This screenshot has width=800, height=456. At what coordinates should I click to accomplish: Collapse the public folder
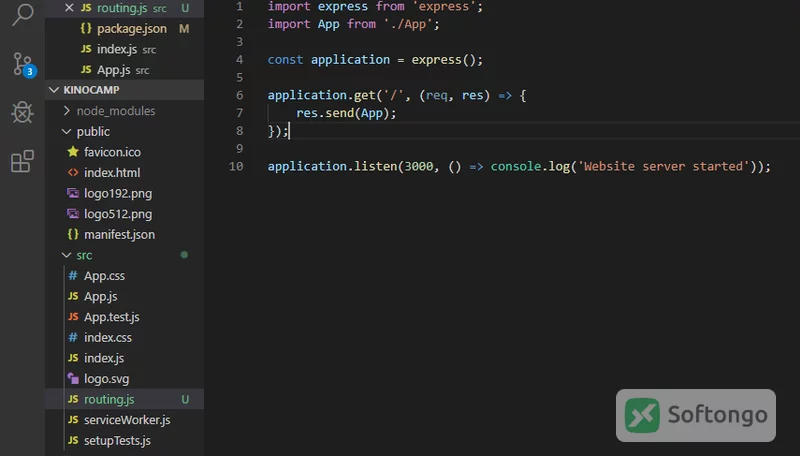[124, 131]
